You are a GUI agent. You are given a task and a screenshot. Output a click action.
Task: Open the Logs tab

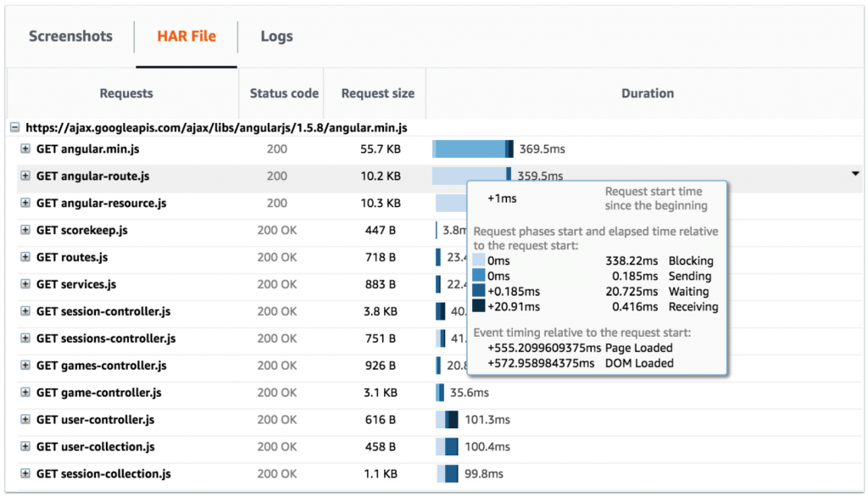[x=275, y=36]
